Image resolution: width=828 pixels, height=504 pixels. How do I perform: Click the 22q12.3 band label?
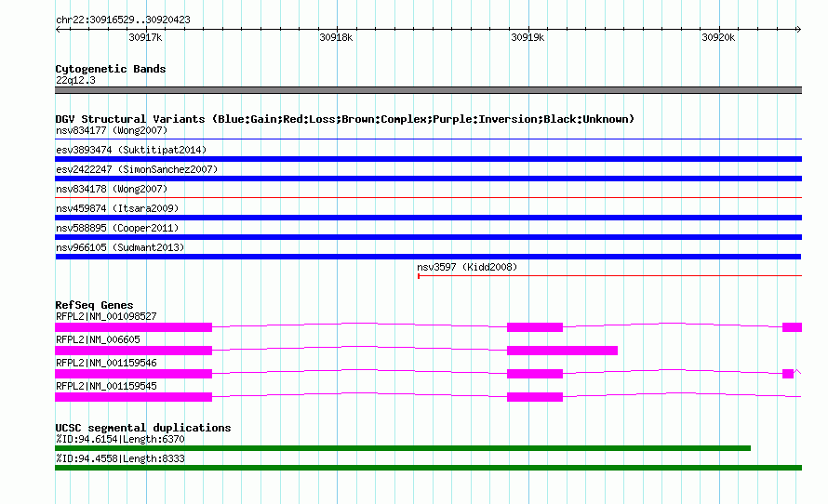[75, 80]
